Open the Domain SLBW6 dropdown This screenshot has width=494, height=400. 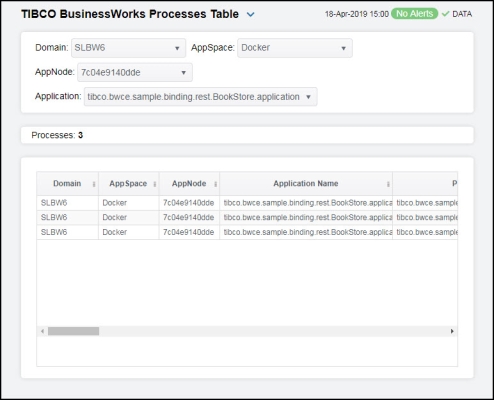pyautogui.click(x=128, y=48)
